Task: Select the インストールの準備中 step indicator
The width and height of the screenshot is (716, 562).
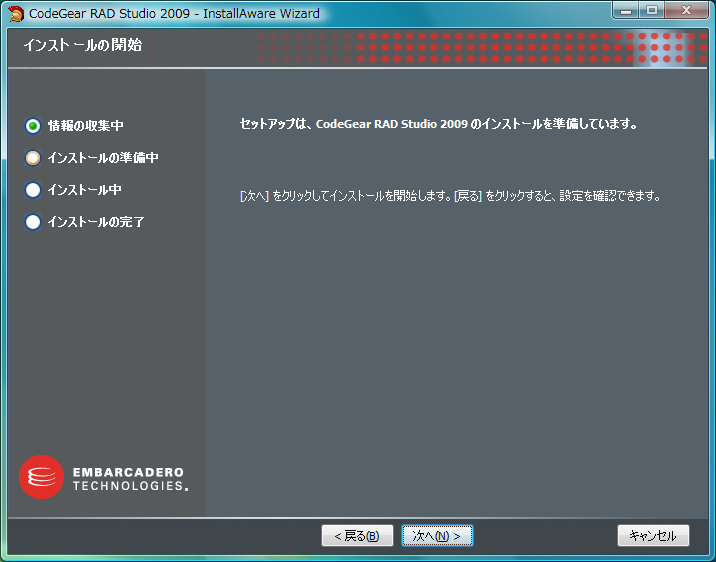Action: (x=33, y=158)
